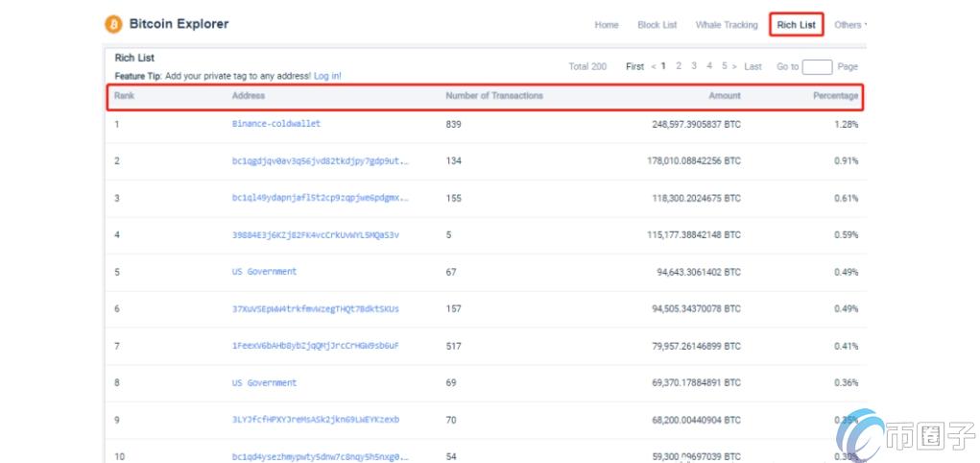Viewport: 980px width, 463px height.
Task: Go to page 4
Action: point(709,65)
